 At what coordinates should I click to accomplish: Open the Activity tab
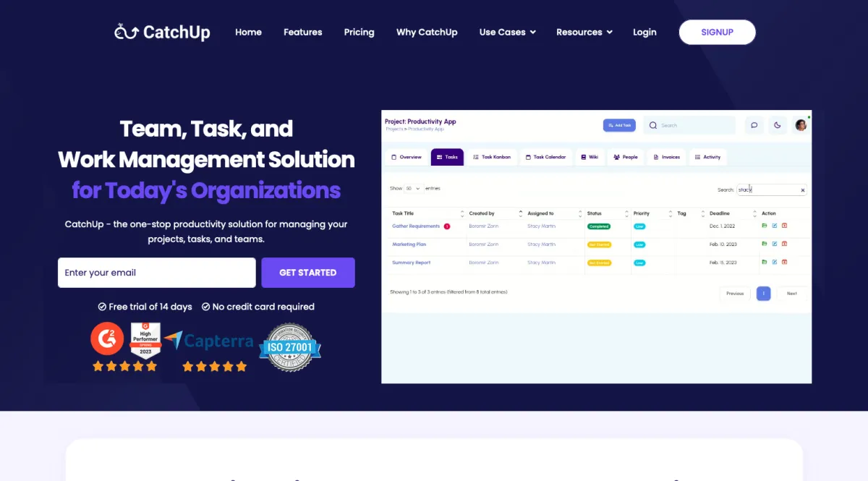(708, 157)
